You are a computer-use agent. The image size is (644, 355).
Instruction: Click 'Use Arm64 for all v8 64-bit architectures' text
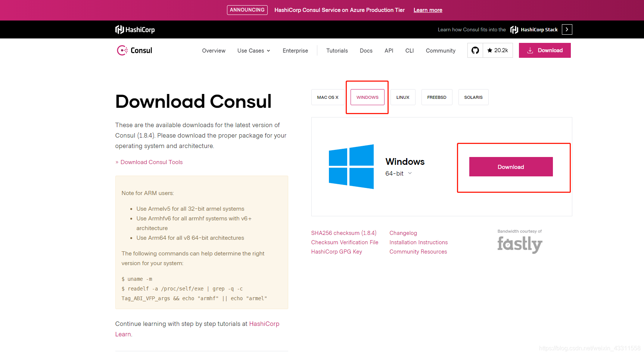point(190,238)
